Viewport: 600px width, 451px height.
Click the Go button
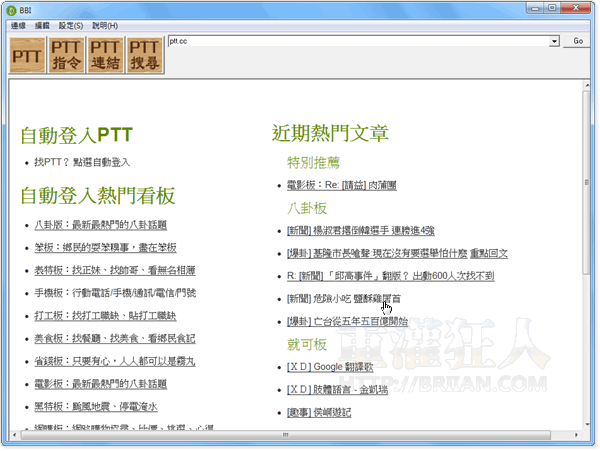click(x=578, y=41)
